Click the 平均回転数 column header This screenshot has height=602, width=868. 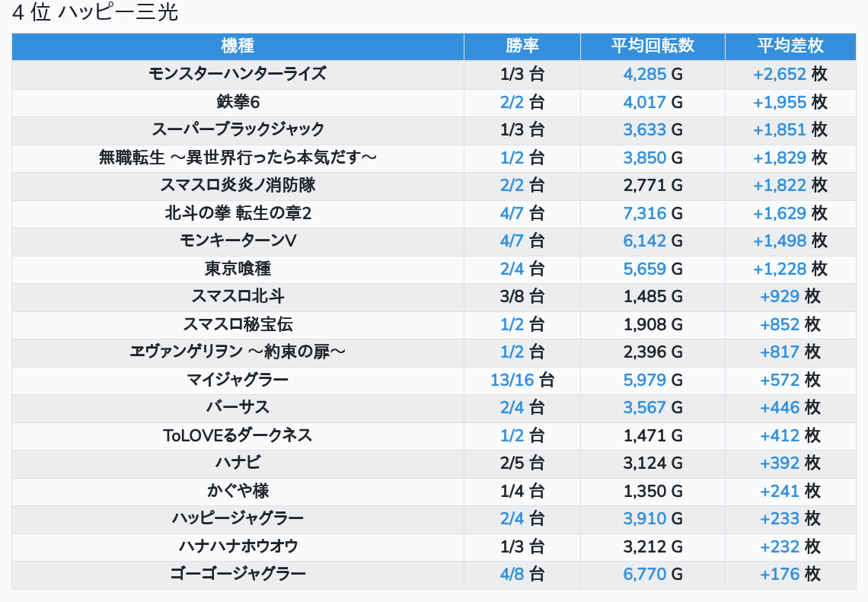pyautogui.click(x=653, y=46)
